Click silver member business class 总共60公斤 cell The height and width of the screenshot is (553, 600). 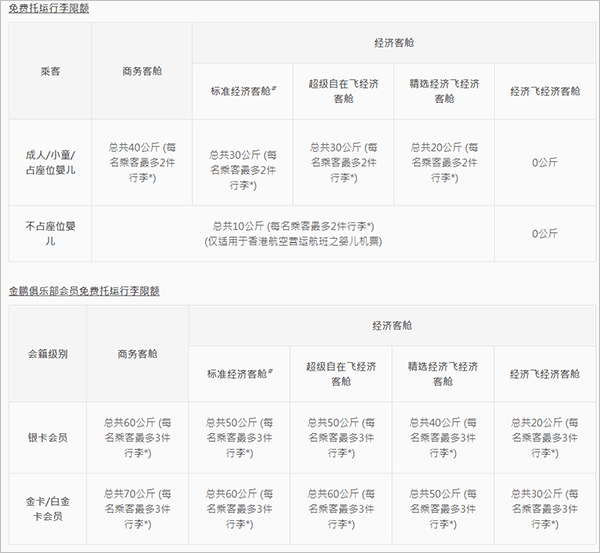[x=137, y=438]
